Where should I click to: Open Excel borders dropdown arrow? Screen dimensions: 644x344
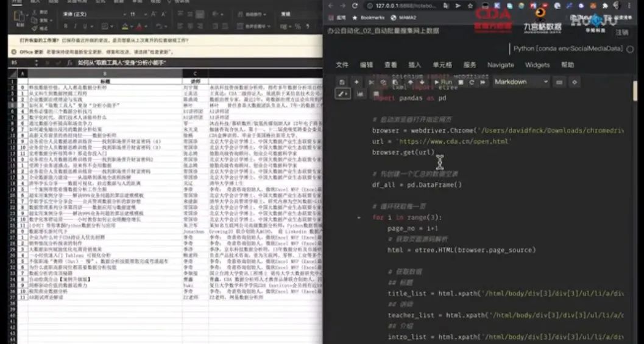click(112, 26)
